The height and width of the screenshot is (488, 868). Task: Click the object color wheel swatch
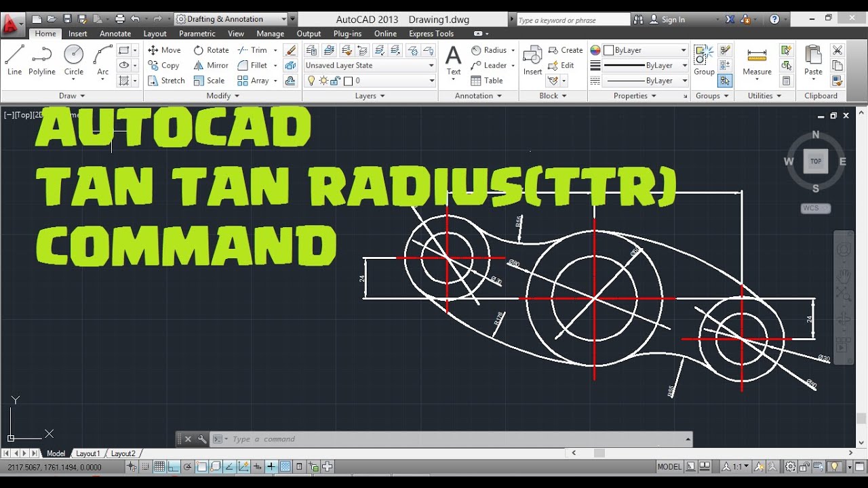coord(595,50)
